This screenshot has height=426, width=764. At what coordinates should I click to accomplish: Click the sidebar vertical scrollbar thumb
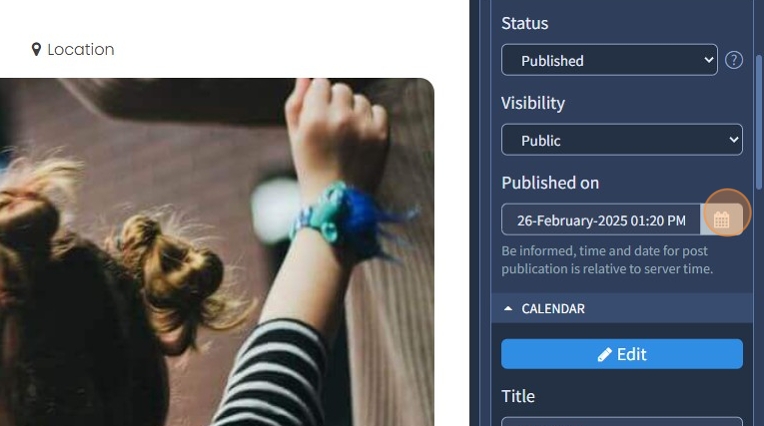(x=759, y=122)
